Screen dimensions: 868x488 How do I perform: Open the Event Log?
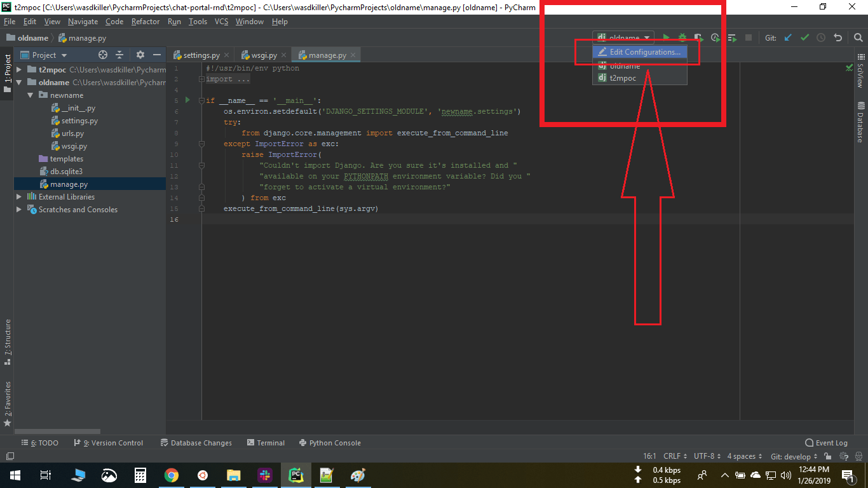(x=826, y=443)
